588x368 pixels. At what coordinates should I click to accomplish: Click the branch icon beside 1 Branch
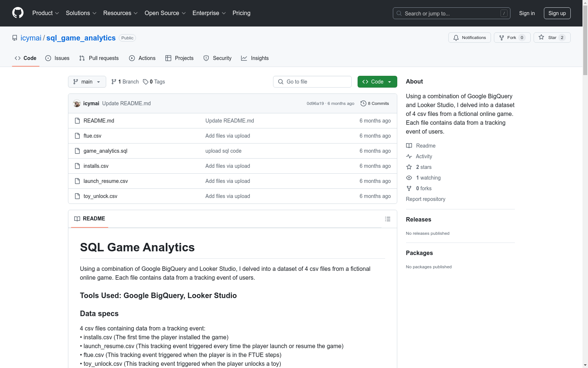[x=114, y=82]
